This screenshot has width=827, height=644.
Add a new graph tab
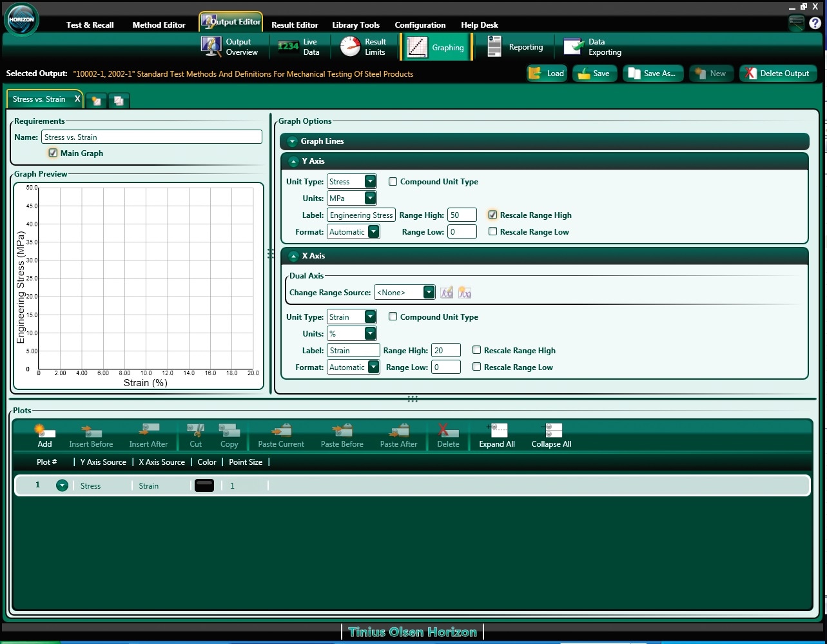click(x=96, y=101)
